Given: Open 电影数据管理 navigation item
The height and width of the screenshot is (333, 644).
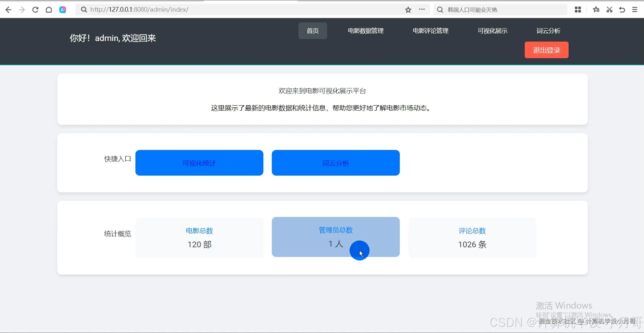Looking at the screenshot, I should (365, 31).
